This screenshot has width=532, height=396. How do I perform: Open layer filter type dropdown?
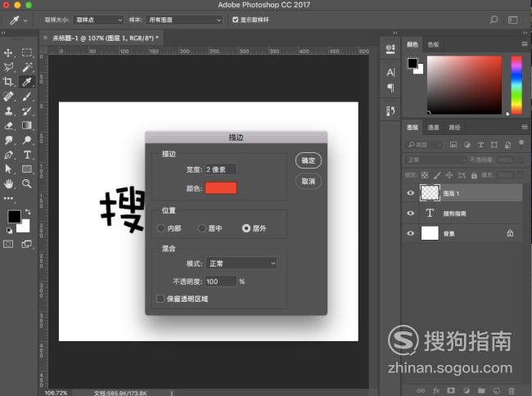[424, 145]
